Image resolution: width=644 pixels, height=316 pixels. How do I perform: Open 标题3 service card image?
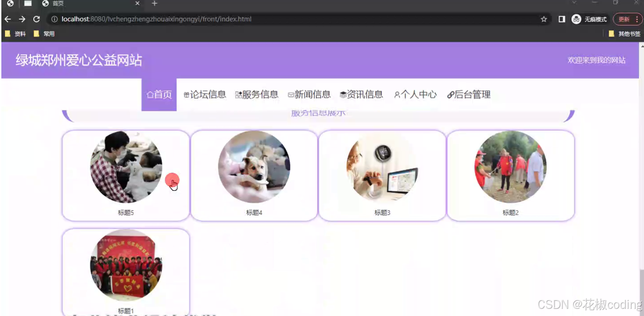point(382,167)
